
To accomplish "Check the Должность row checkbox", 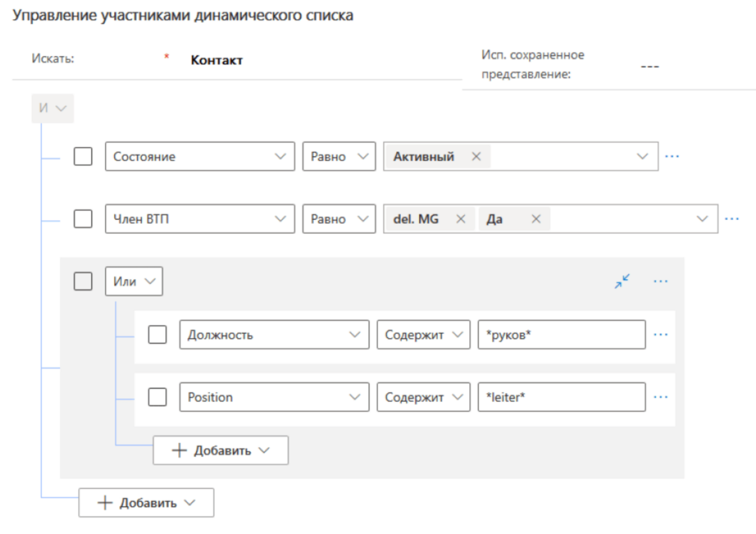I will (x=158, y=335).
